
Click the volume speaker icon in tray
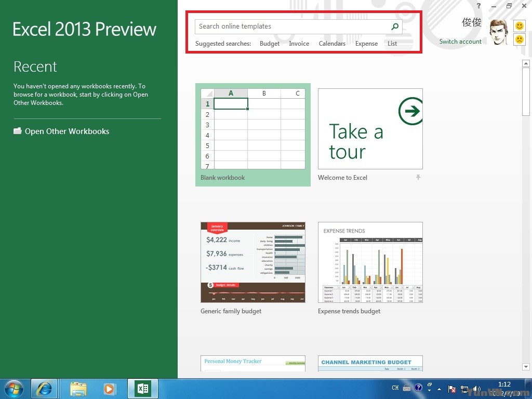click(477, 389)
